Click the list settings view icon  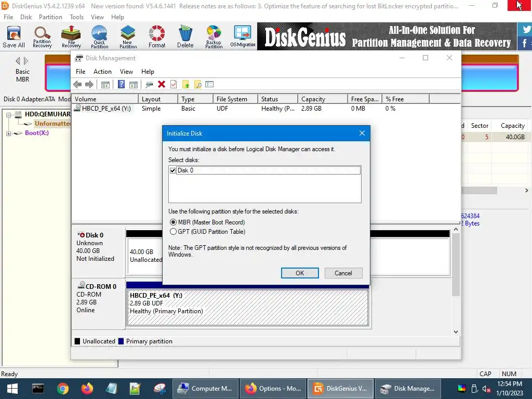tap(209, 85)
